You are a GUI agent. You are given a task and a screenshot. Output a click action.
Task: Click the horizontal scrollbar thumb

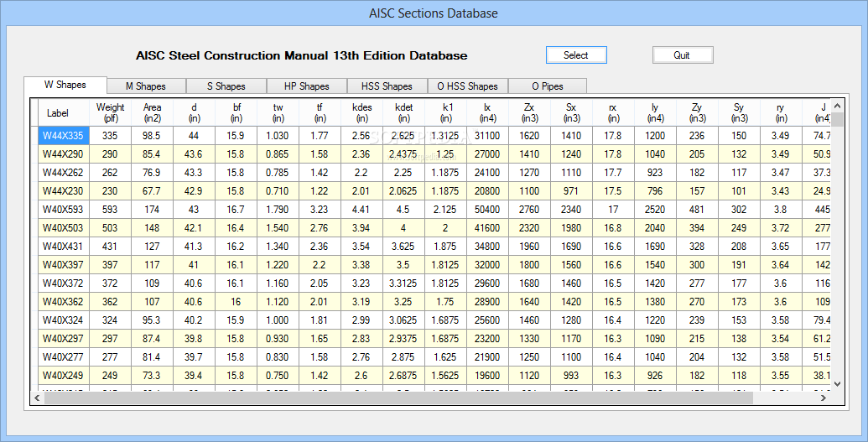point(398,398)
